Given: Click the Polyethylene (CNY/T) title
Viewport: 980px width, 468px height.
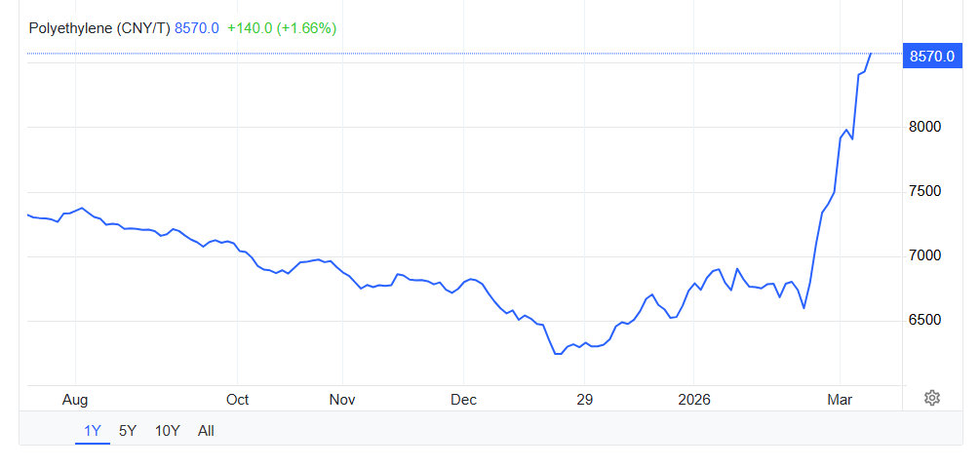Looking at the screenshot, I should coord(99,28).
